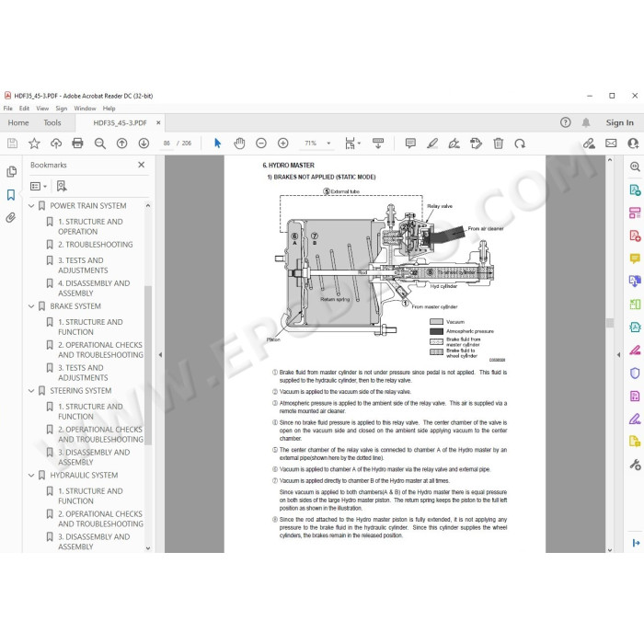
Task: Click the scrolling mode icon
Action: coord(378,143)
